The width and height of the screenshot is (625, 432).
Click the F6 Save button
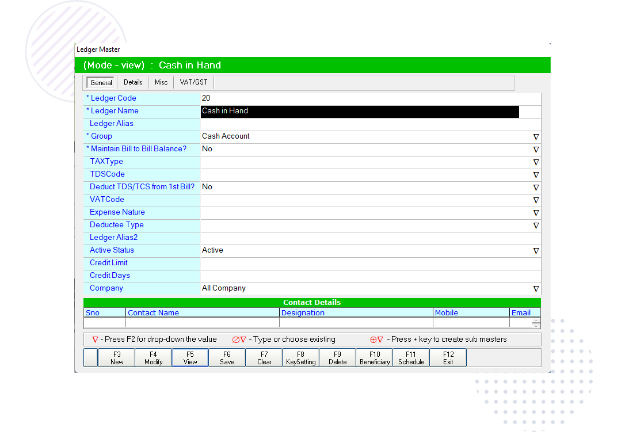tap(227, 357)
